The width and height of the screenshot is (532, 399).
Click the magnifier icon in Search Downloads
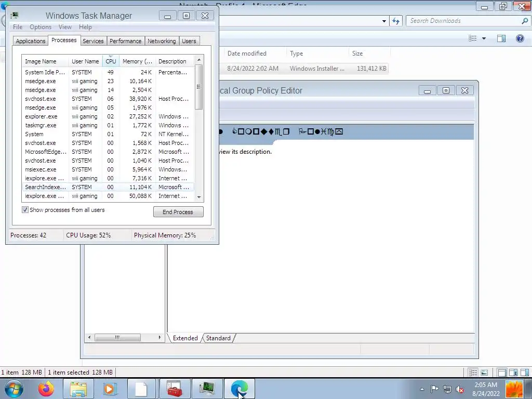(x=525, y=21)
